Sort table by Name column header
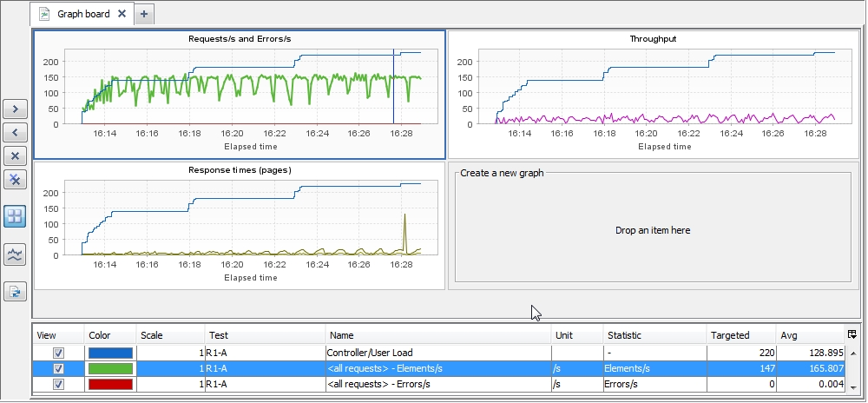The width and height of the screenshot is (868, 403). (437, 335)
